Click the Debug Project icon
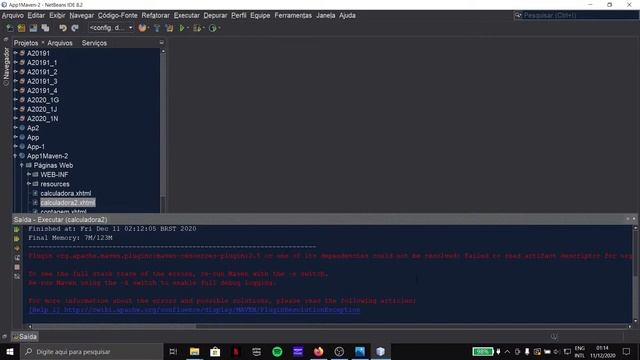The width and height of the screenshot is (640, 360). click(x=197, y=28)
